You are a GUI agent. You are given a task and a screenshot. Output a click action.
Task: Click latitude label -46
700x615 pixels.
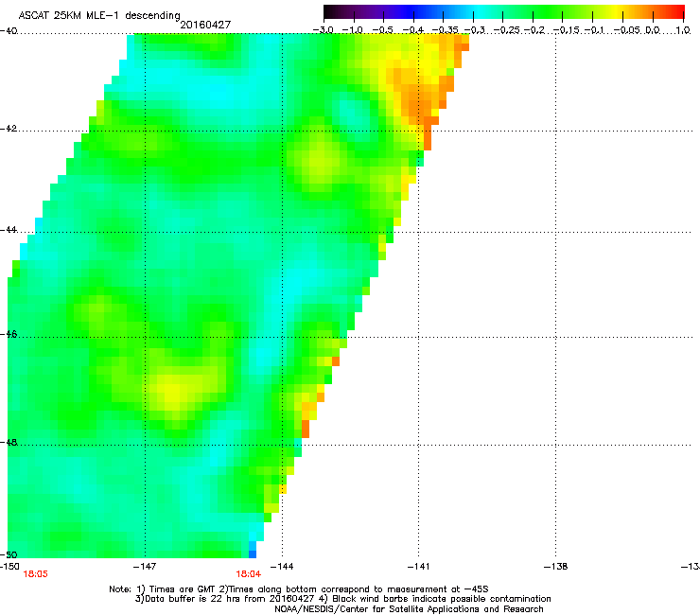[9, 334]
